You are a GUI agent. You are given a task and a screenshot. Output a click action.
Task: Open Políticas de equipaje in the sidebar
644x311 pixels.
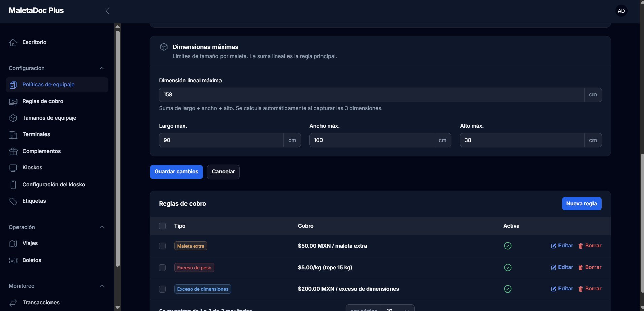click(57, 85)
